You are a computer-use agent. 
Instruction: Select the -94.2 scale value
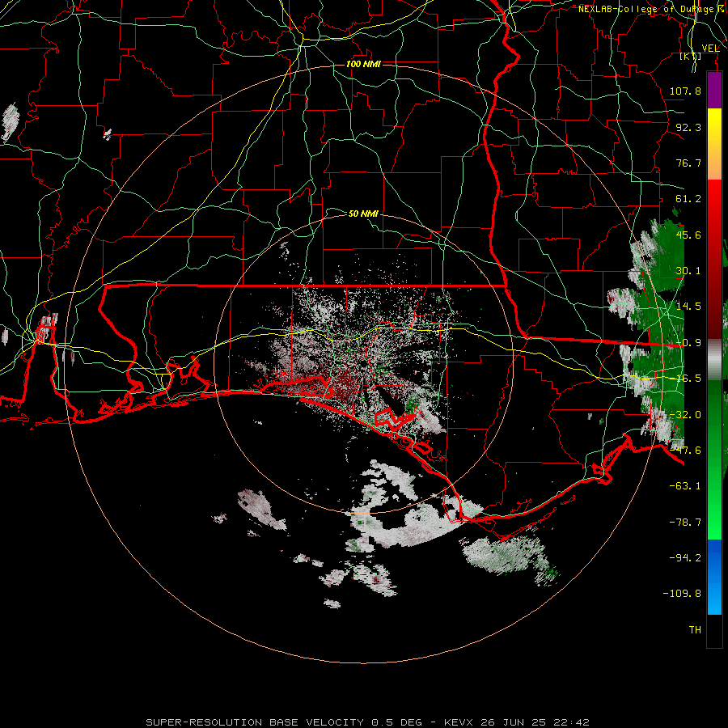(685, 557)
